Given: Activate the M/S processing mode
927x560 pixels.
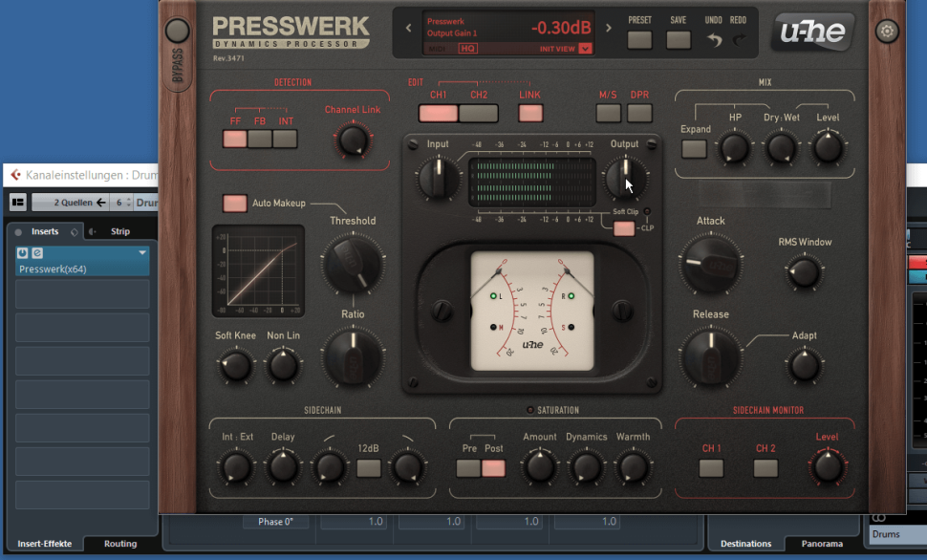Looking at the screenshot, I should pos(609,113).
